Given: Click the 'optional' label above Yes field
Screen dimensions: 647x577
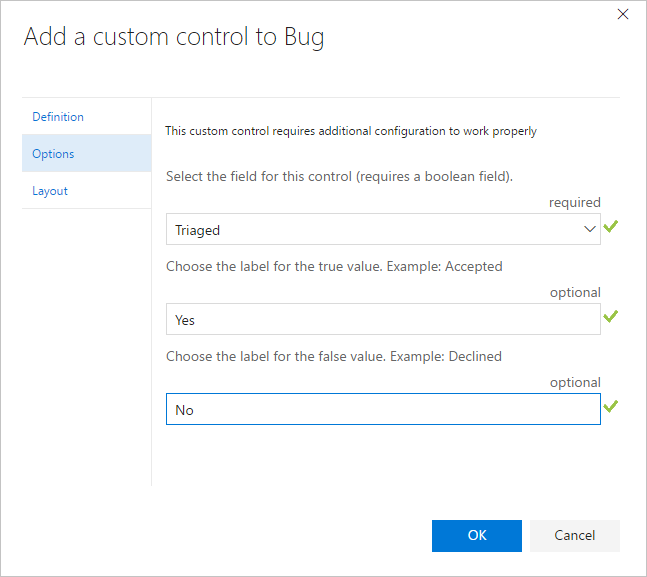Looking at the screenshot, I should pos(575,292).
